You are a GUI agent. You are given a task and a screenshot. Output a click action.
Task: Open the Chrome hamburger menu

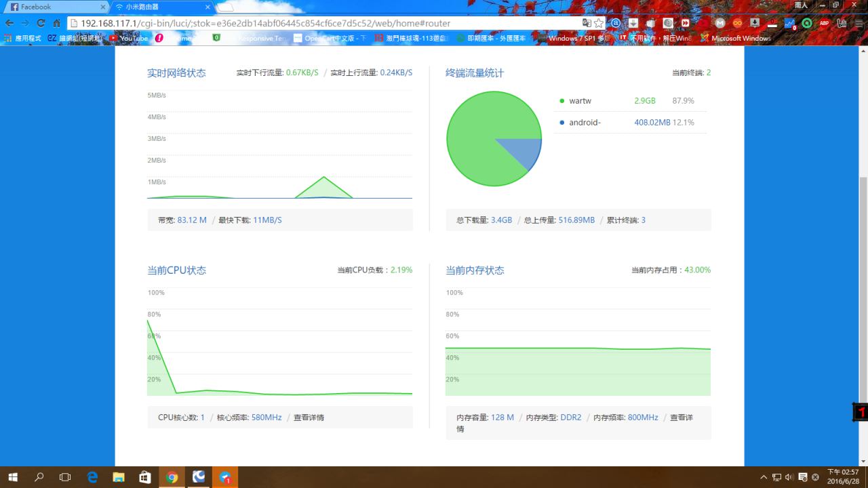(859, 23)
